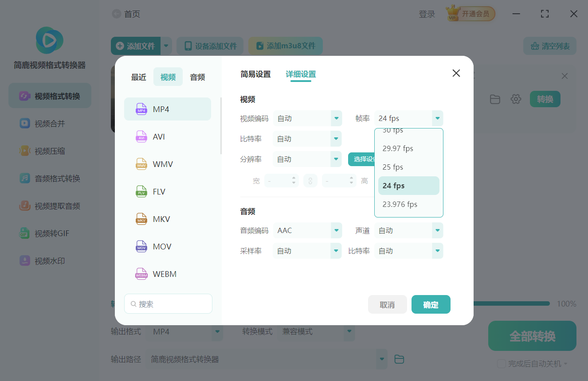Click the conversion progress bar
The image size is (588, 381).
point(511,303)
